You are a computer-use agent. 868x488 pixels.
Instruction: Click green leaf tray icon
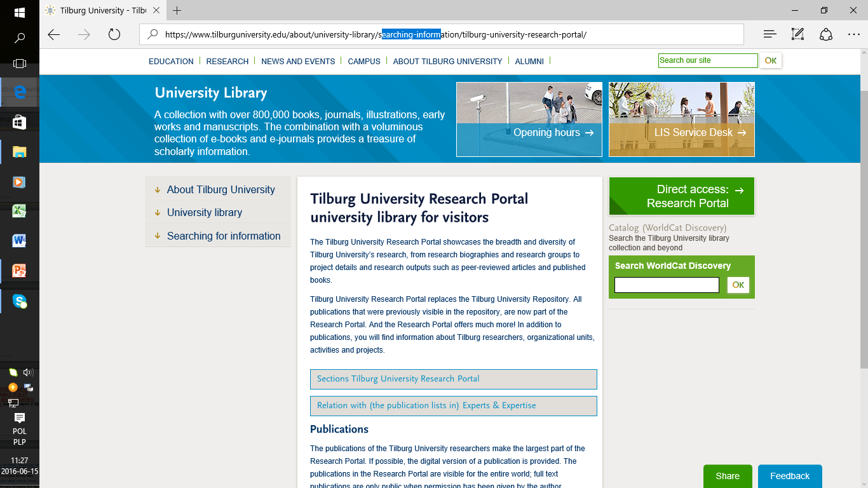click(13, 372)
